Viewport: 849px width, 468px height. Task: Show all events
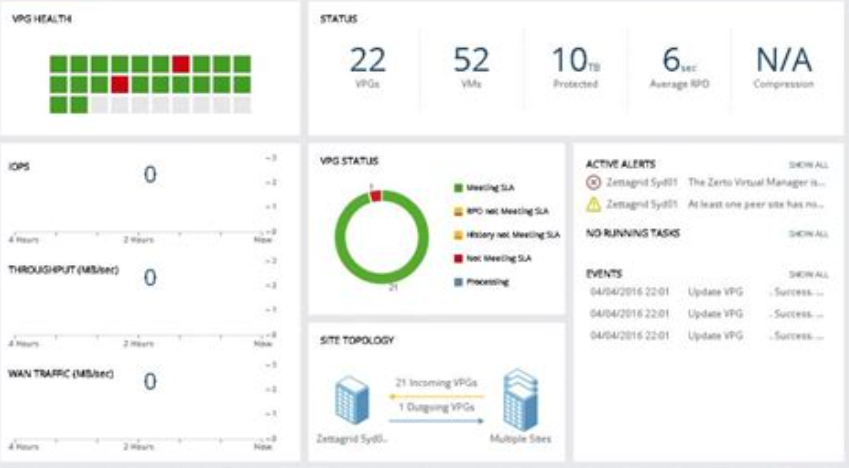click(x=808, y=274)
